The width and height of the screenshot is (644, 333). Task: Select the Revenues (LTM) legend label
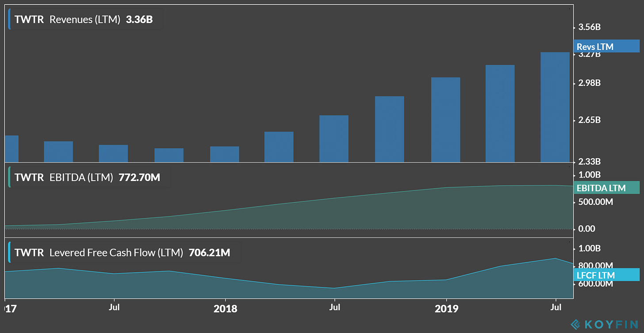[85, 19]
